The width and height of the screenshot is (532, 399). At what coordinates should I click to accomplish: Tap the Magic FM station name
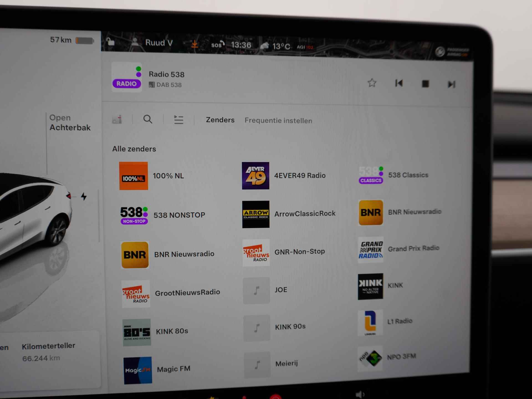(173, 369)
